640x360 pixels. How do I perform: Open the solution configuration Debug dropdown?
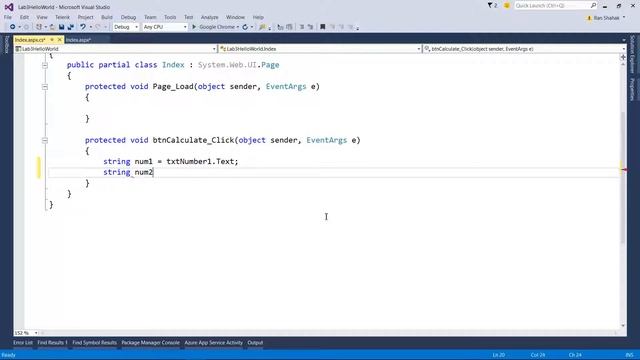(x=126, y=27)
